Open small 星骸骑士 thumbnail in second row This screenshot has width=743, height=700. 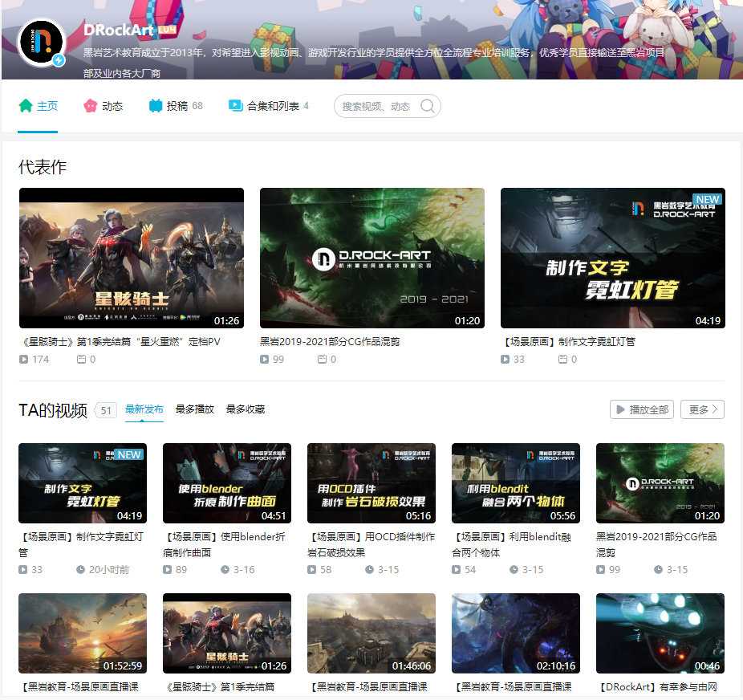click(x=227, y=633)
